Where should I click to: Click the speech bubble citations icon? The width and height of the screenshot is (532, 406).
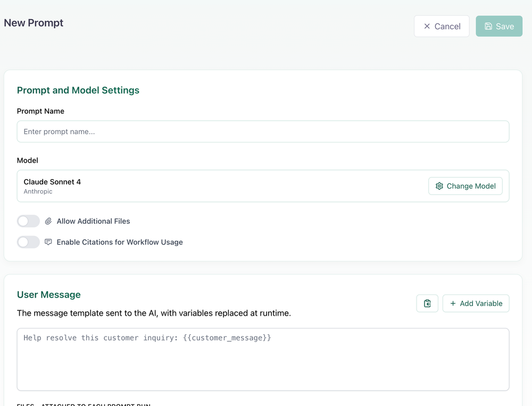click(48, 242)
